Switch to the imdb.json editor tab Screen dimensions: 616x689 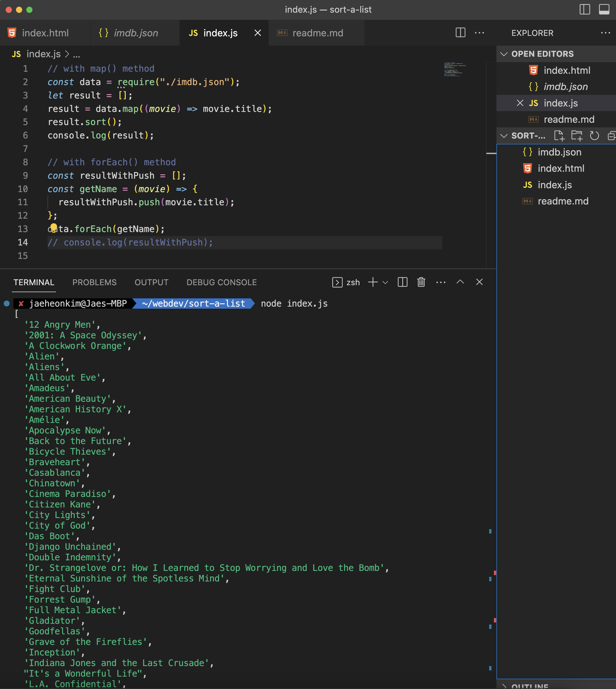pyautogui.click(x=135, y=33)
